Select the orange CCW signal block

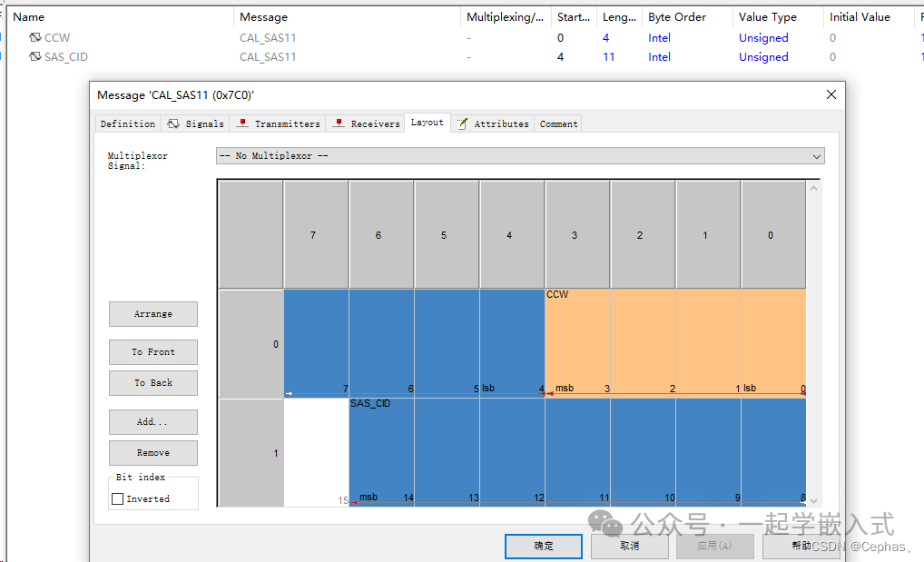674,340
